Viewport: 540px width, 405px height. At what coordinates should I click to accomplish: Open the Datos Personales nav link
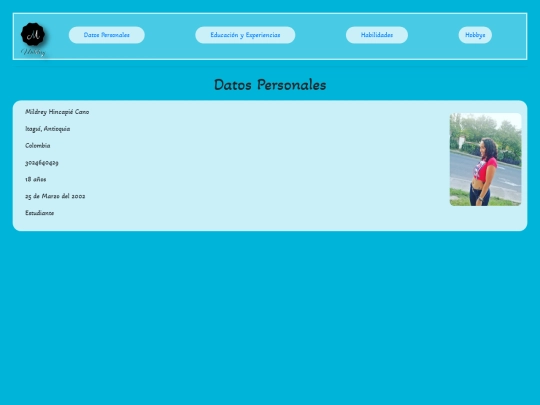107,35
